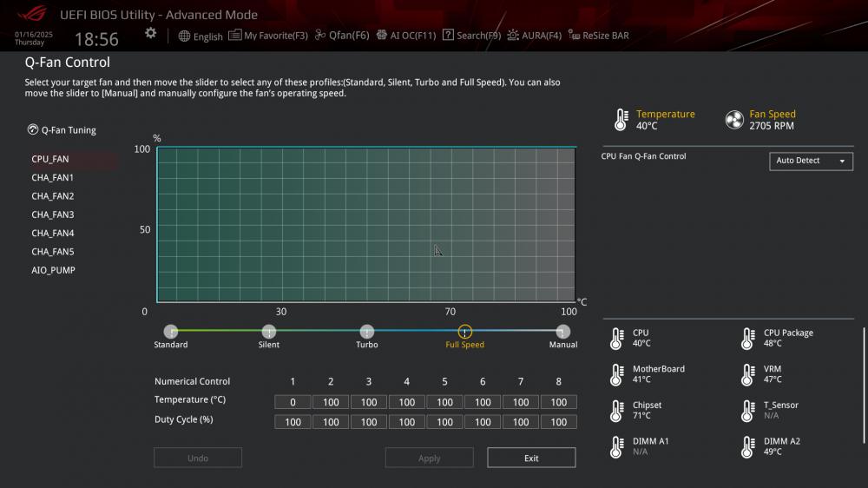Set profile slider to Standard
Screen dimensions: 868x488
tap(171, 332)
